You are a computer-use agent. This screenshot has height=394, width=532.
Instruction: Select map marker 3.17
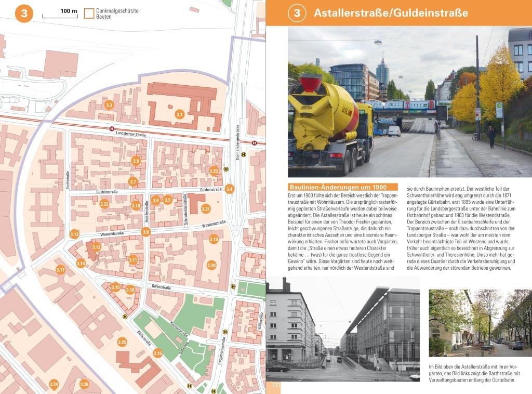click(x=61, y=270)
